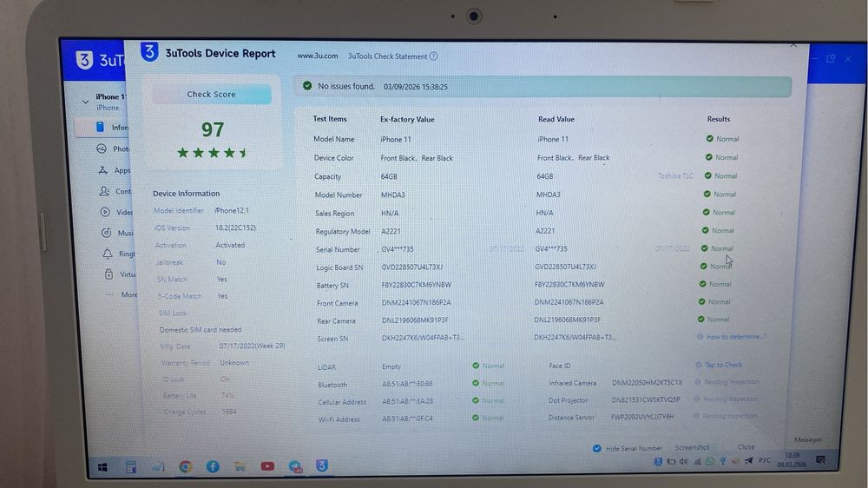Click the 3uTools Device Report logo icon
Viewport: 868px width, 488px height.
click(x=149, y=52)
